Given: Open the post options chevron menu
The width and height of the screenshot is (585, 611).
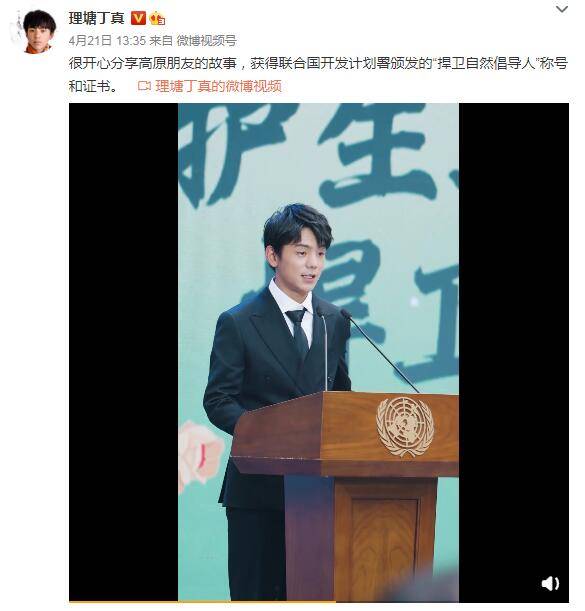Looking at the screenshot, I should pyautogui.click(x=562, y=9).
